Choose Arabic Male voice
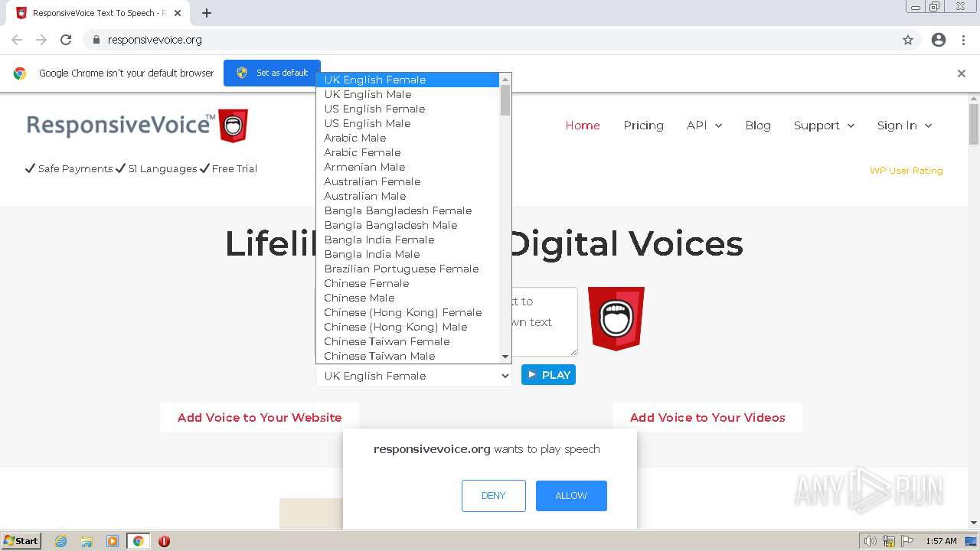980x551 pixels. point(407,138)
